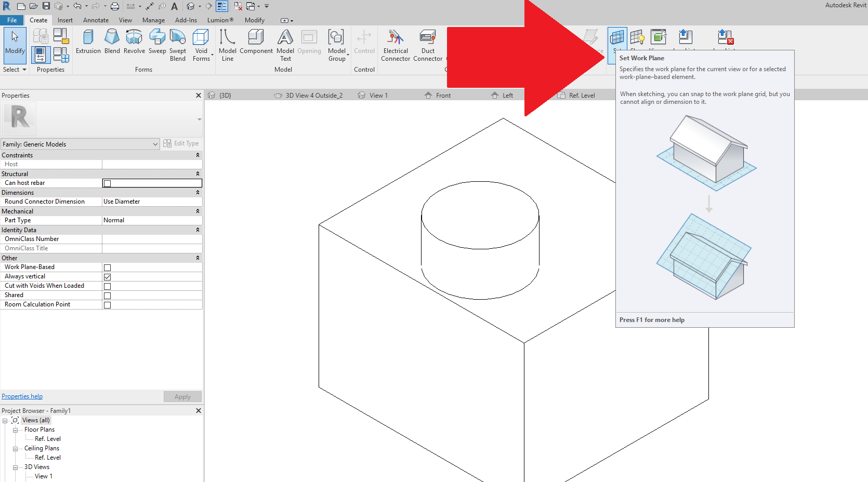Toggle the Room Calculation Point checkbox
The width and height of the screenshot is (868, 482).
click(107, 305)
